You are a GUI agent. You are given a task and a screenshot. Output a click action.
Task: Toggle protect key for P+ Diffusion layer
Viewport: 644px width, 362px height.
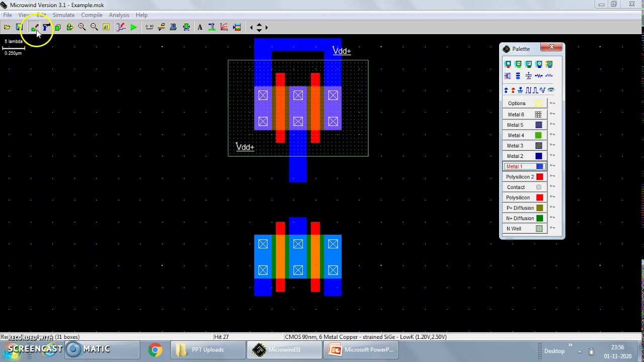[x=552, y=207]
